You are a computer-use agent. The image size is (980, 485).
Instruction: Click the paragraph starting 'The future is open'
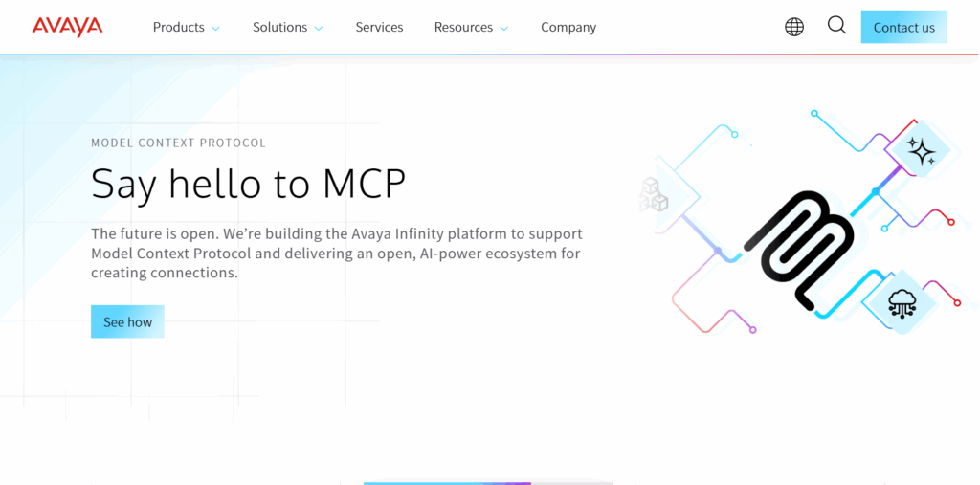tap(337, 254)
